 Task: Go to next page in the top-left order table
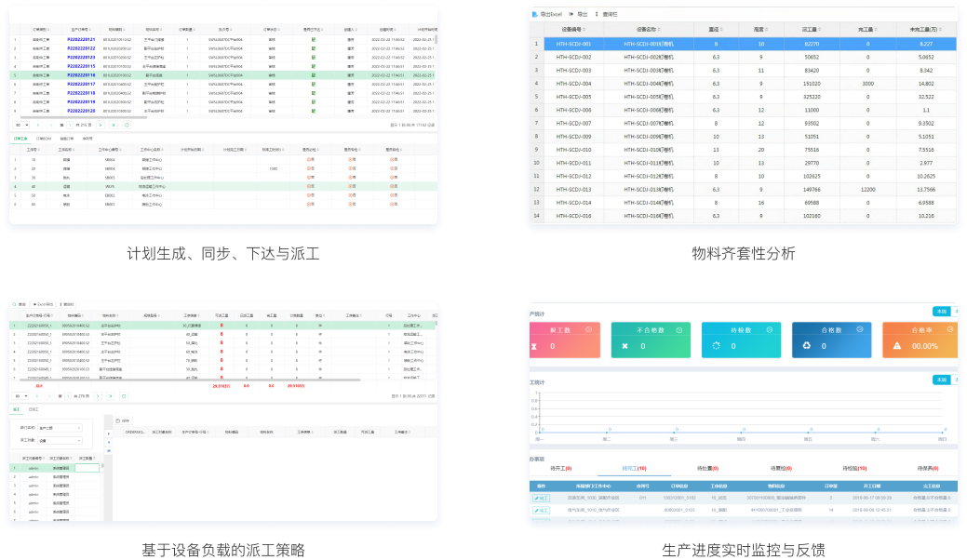(x=99, y=125)
